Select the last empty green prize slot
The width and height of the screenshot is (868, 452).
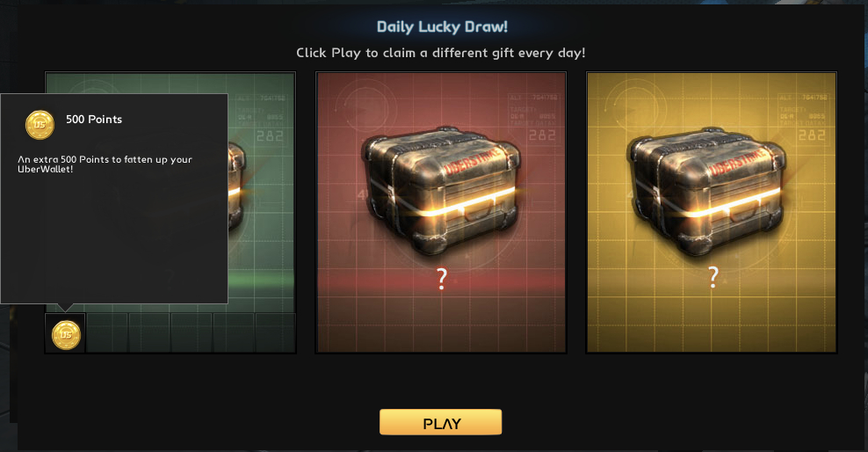click(275, 333)
